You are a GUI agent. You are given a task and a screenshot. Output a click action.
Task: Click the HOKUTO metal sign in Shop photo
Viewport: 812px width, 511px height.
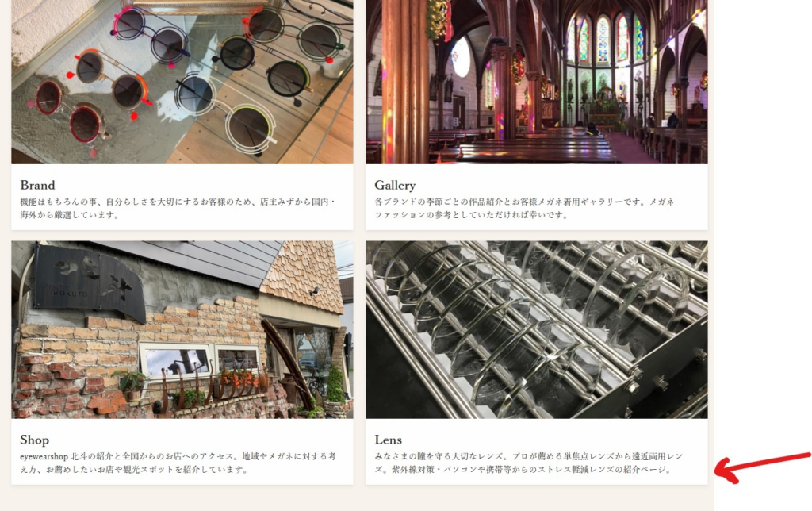tap(89, 282)
